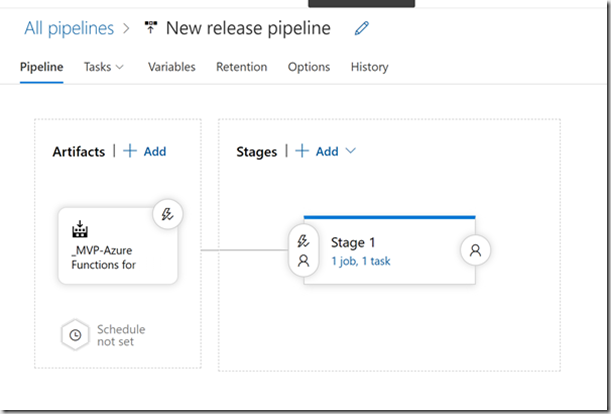The height and width of the screenshot is (414, 611).
Task: Select the _MVP-Azure Functions artifact card
Action: (118, 246)
